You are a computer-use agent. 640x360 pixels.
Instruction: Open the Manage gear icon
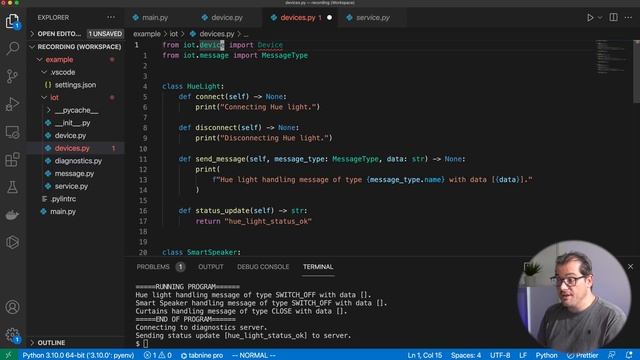tap(12, 335)
